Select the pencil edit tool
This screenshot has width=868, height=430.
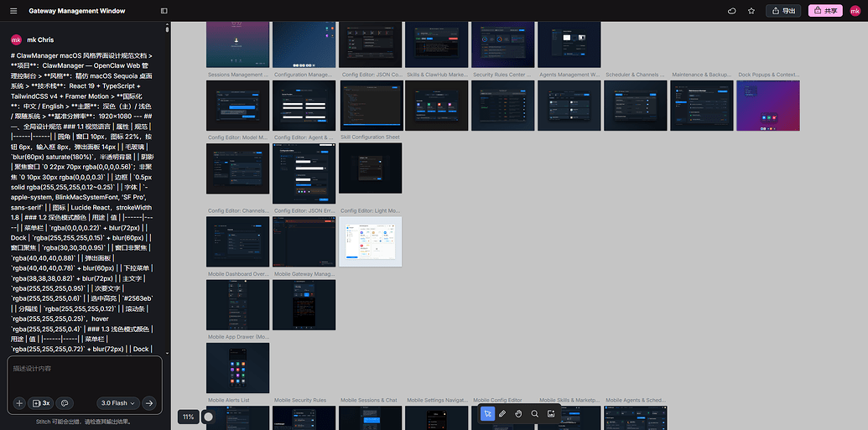click(x=502, y=413)
